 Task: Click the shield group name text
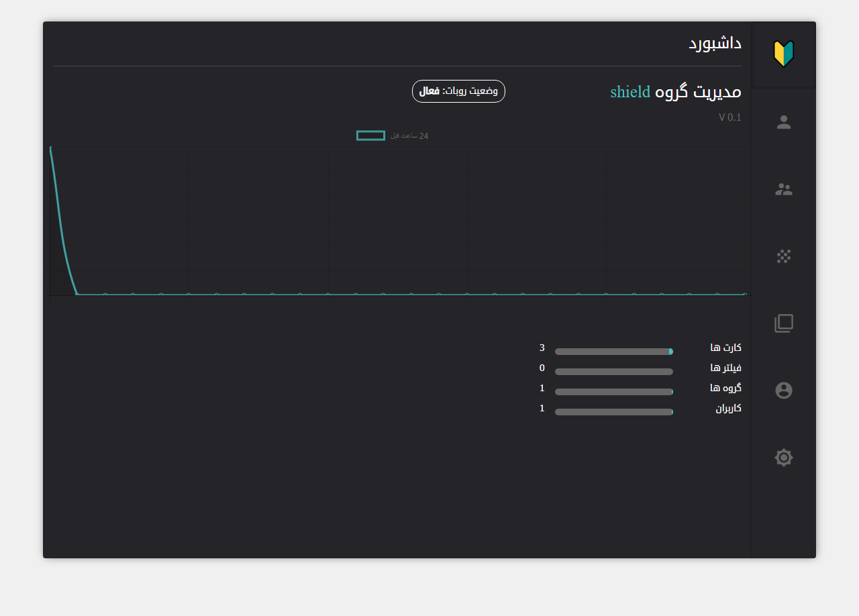[630, 92]
